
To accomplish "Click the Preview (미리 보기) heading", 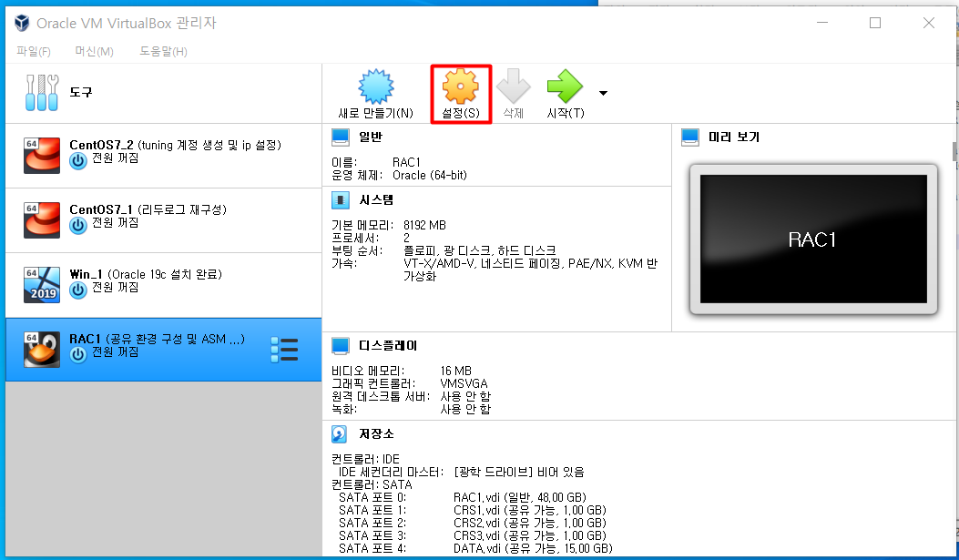I will click(734, 137).
